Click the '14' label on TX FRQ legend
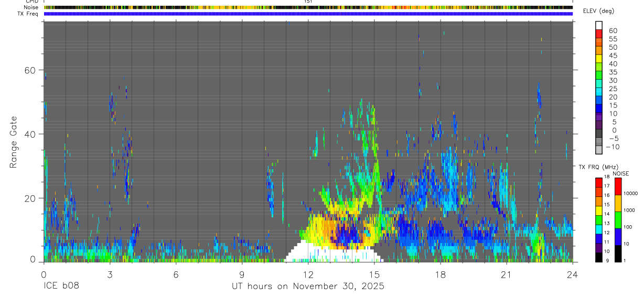This screenshot has height=297, width=644. 607,214
